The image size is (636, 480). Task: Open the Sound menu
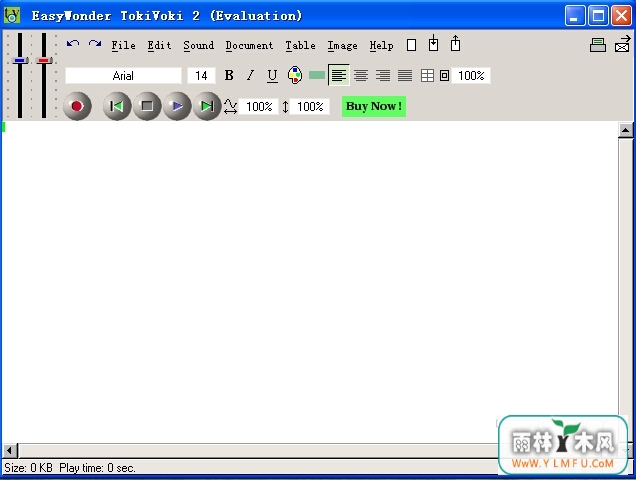(x=198, y=45)
